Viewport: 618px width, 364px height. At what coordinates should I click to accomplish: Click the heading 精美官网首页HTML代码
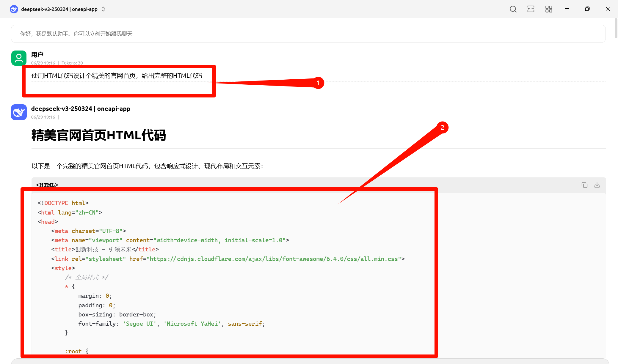98,135
